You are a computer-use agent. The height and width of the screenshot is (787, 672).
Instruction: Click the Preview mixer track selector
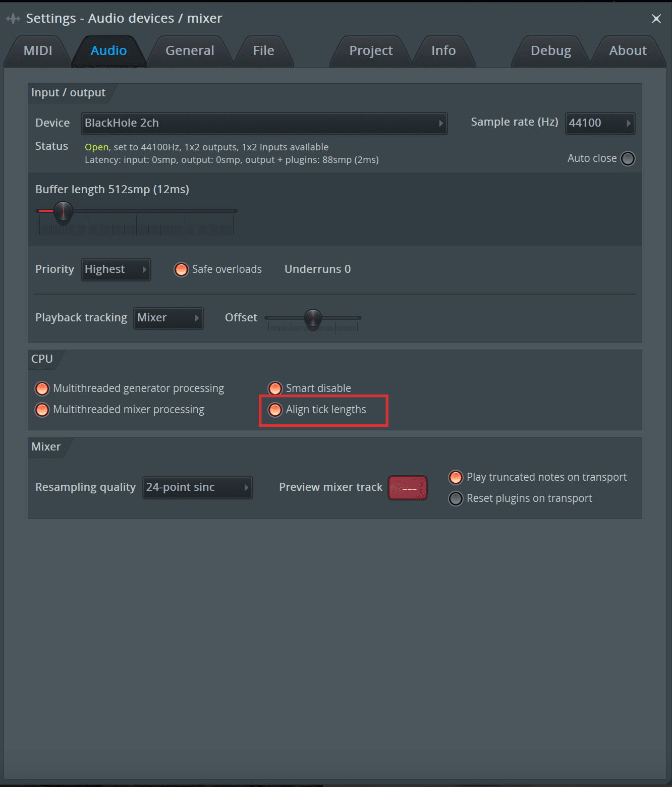coord(407,487)
